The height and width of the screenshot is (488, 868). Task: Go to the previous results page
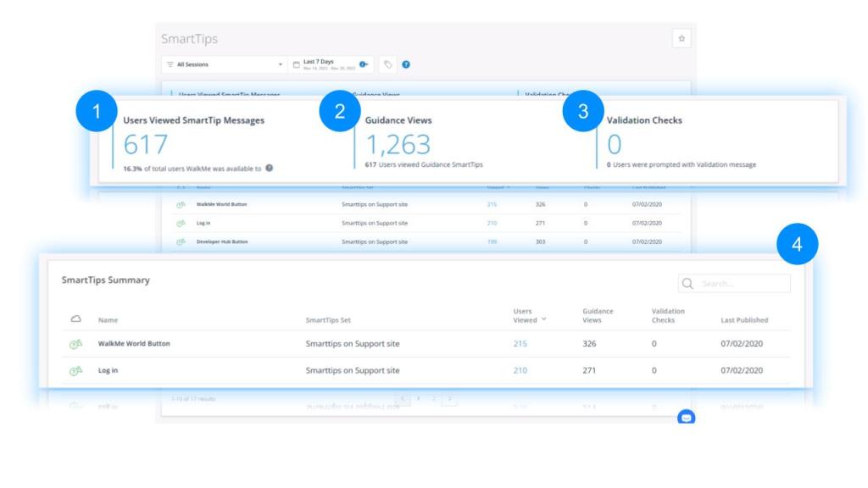(403, 398)
